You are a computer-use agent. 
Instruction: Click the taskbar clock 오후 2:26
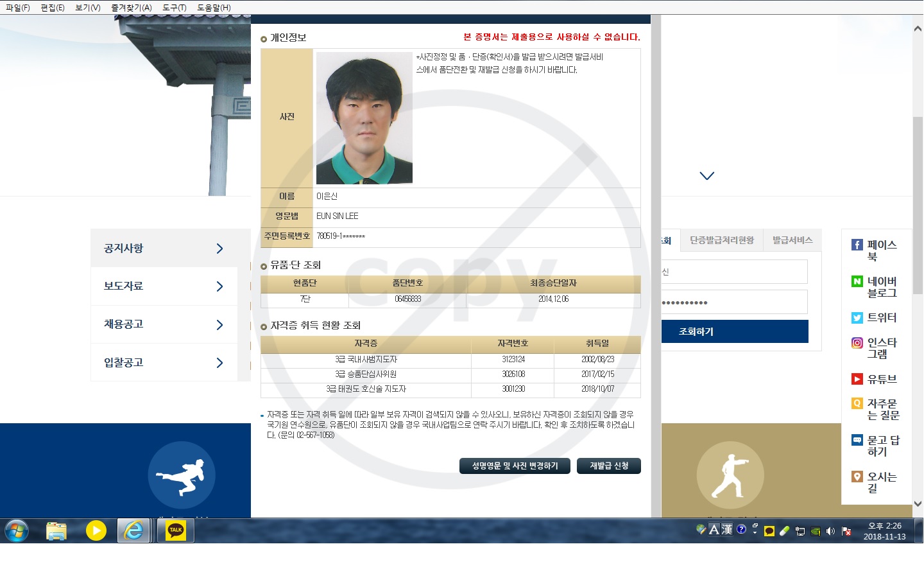click(x=885, y=525)
